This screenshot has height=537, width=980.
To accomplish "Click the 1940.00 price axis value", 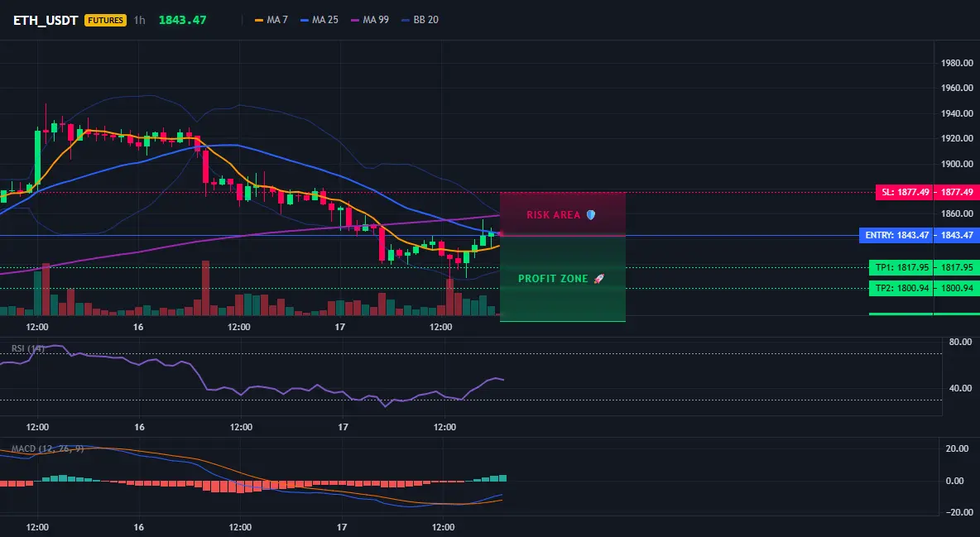I will point(957,114).
